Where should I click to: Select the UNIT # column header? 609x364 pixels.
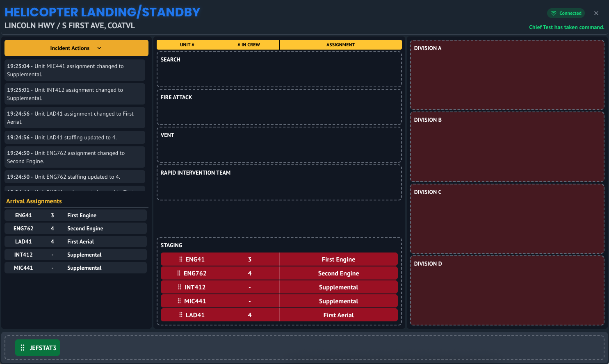coord(187,45)
